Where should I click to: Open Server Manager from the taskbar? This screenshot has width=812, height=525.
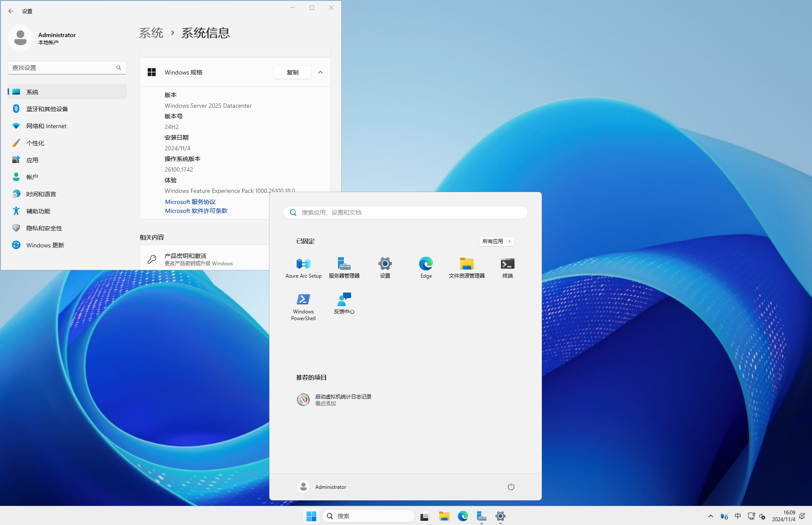pos(481,516)
